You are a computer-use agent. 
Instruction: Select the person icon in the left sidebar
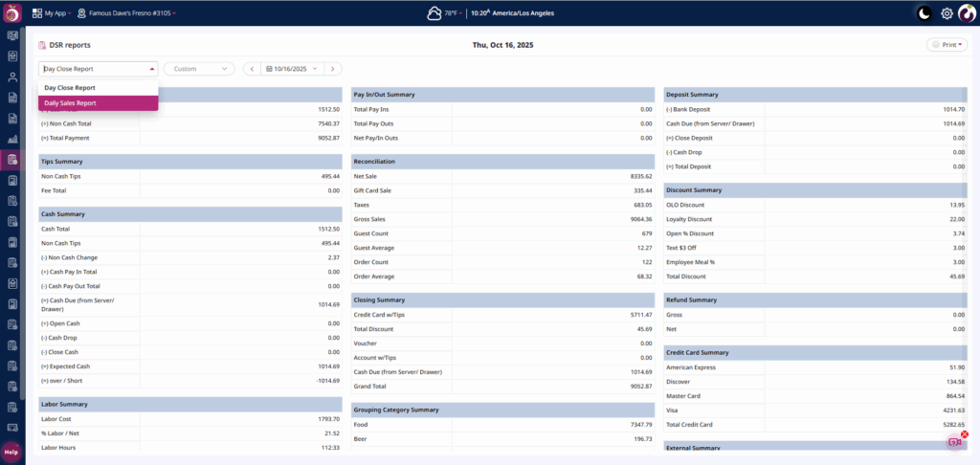12,77
